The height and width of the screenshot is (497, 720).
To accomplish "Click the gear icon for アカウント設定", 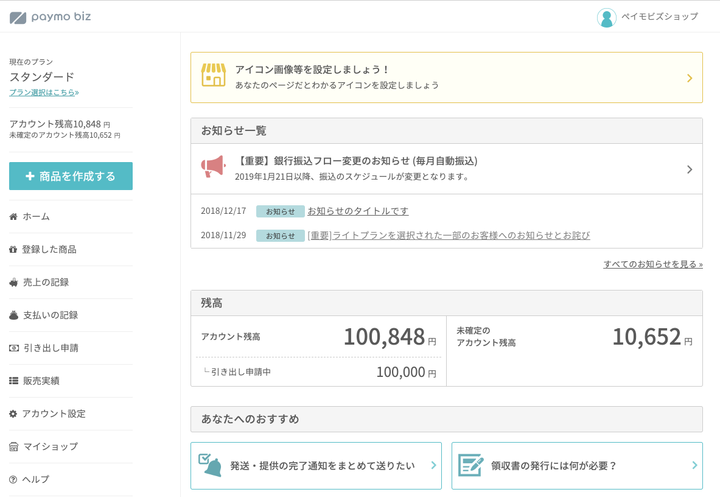I will click(x=13, y=414).
